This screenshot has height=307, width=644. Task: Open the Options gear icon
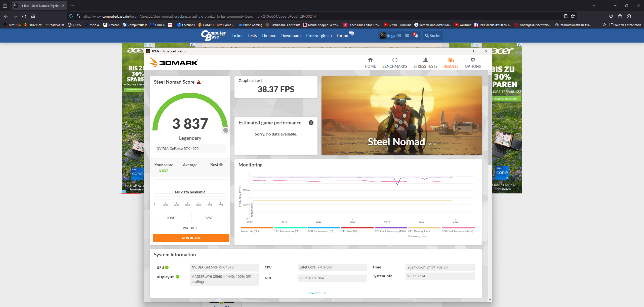(x=473, y=60)
